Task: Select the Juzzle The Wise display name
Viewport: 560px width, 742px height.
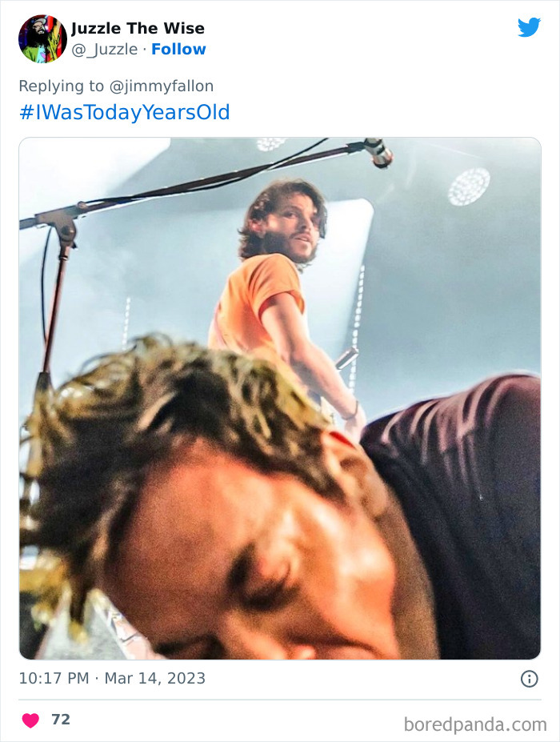Action: 136,28
